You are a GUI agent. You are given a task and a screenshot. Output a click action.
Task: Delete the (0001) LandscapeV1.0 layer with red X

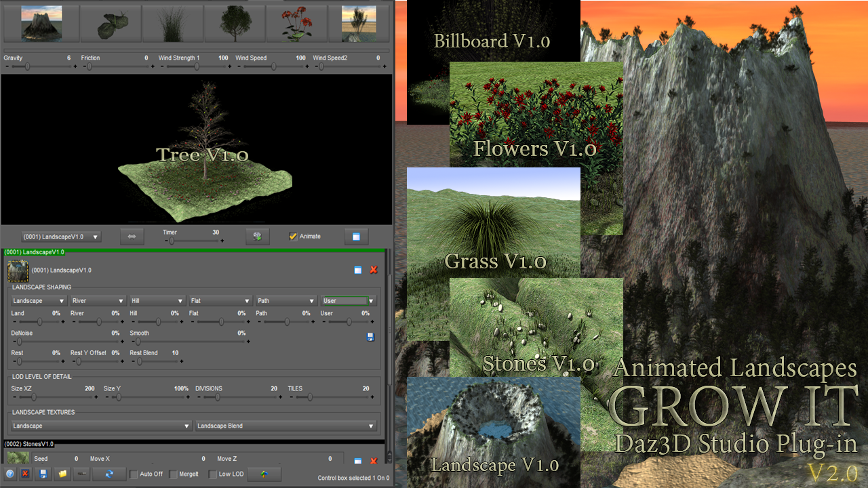pos(373,270)
